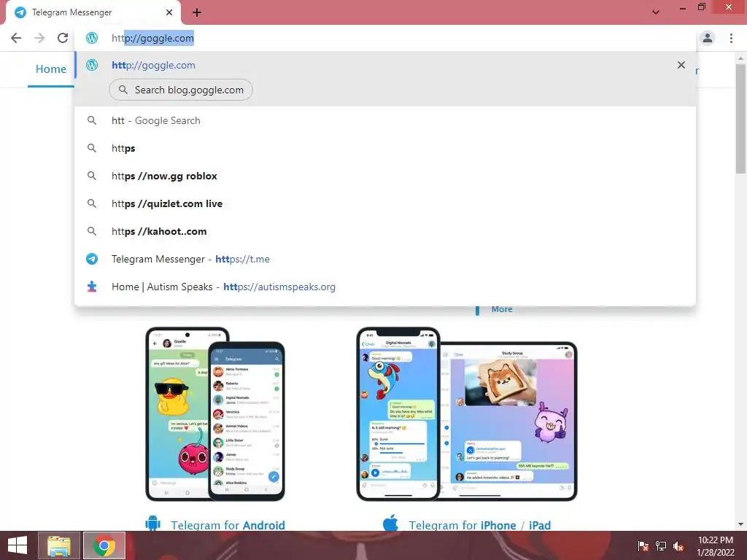Click the muted volume tray icon
This screenshot has height=560, width=747.
(678, 545)
